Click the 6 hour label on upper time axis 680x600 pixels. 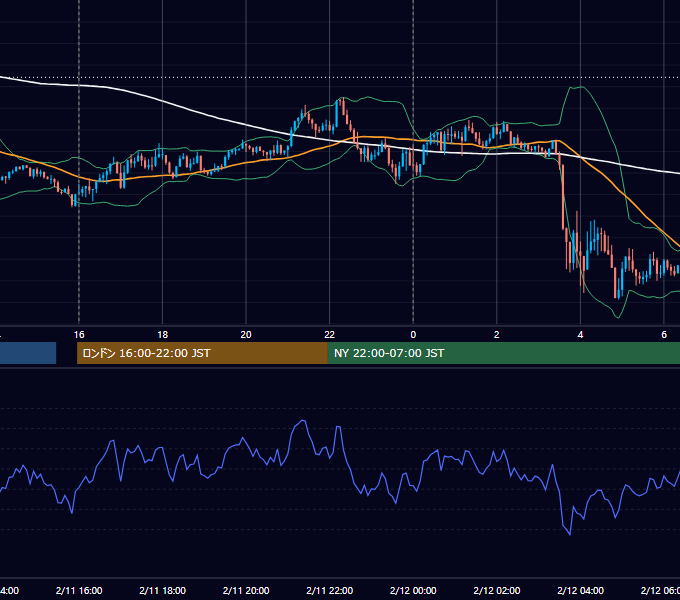click(x=664, y=335)
